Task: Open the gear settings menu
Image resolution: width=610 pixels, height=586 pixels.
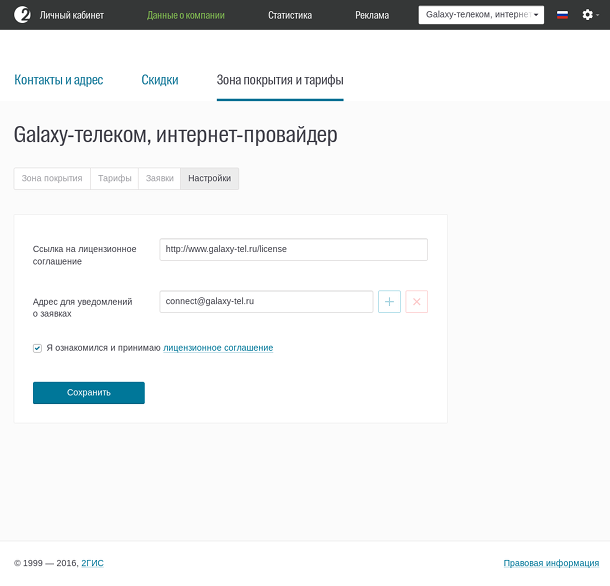Action: (590, 15)
